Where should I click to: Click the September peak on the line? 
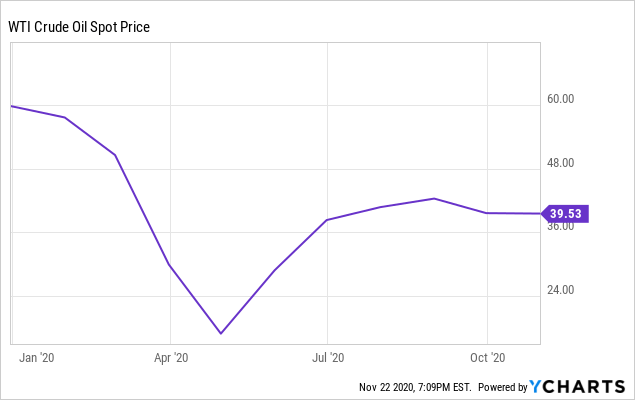click(x=434, y=198)
